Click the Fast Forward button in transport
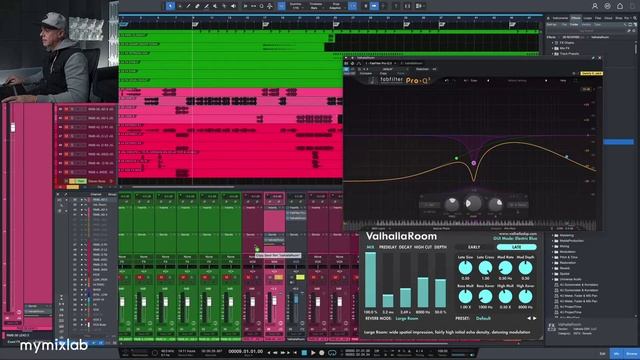The width and height of the screenshot is (640, 360). click(x=282, y=353)
